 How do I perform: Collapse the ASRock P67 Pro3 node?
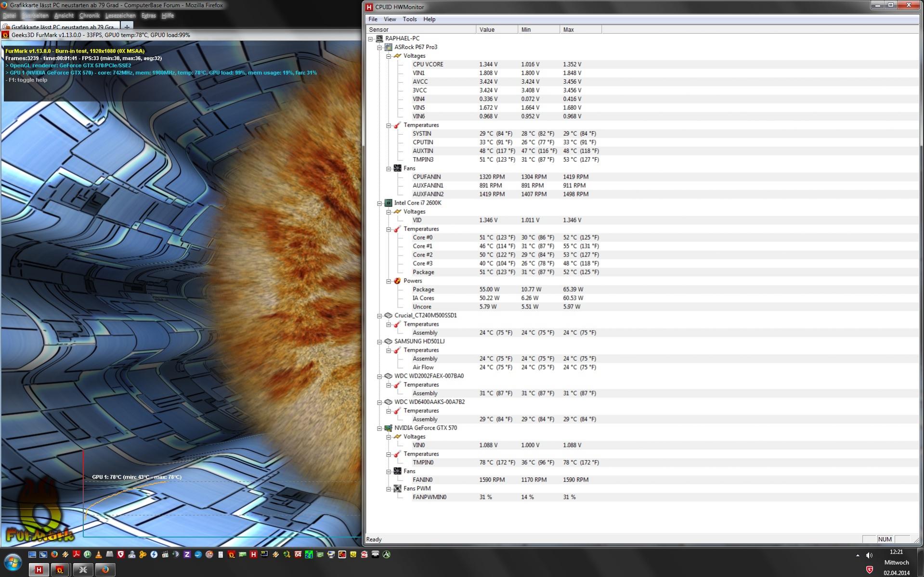380,47
